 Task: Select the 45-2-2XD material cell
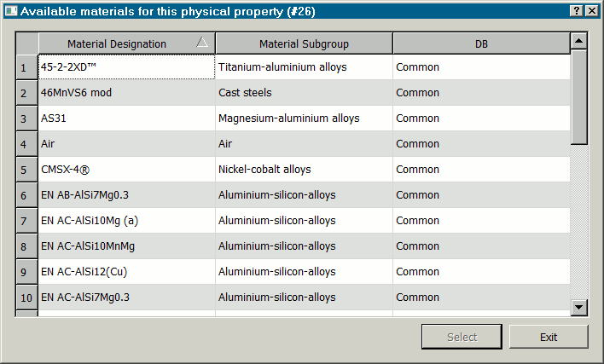coord(125,67)
